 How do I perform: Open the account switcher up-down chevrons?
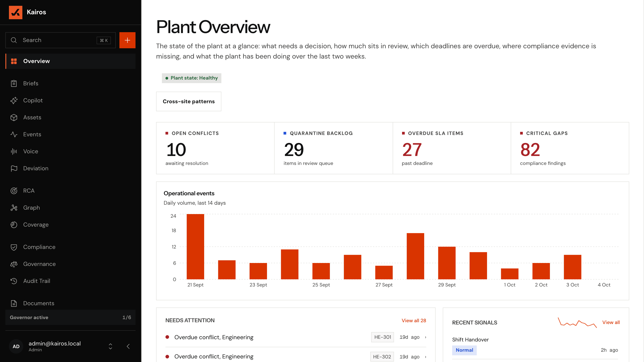(110, 346)
